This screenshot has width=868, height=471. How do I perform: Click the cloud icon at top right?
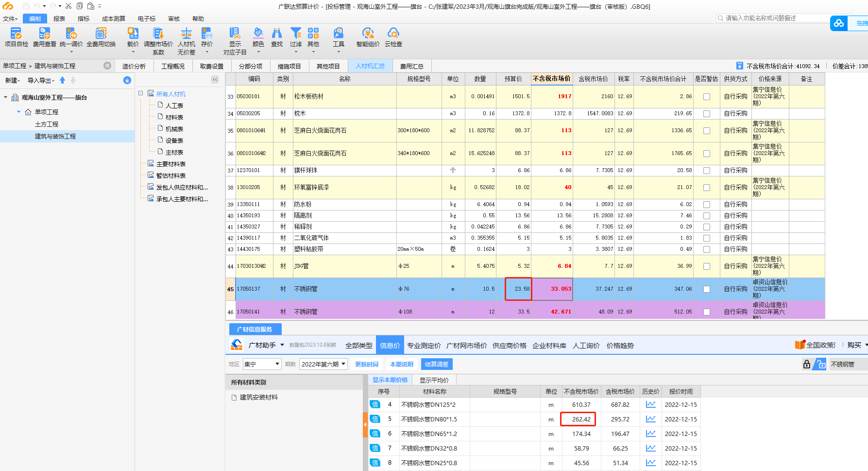pyautogui.click(x=839, y=23)
